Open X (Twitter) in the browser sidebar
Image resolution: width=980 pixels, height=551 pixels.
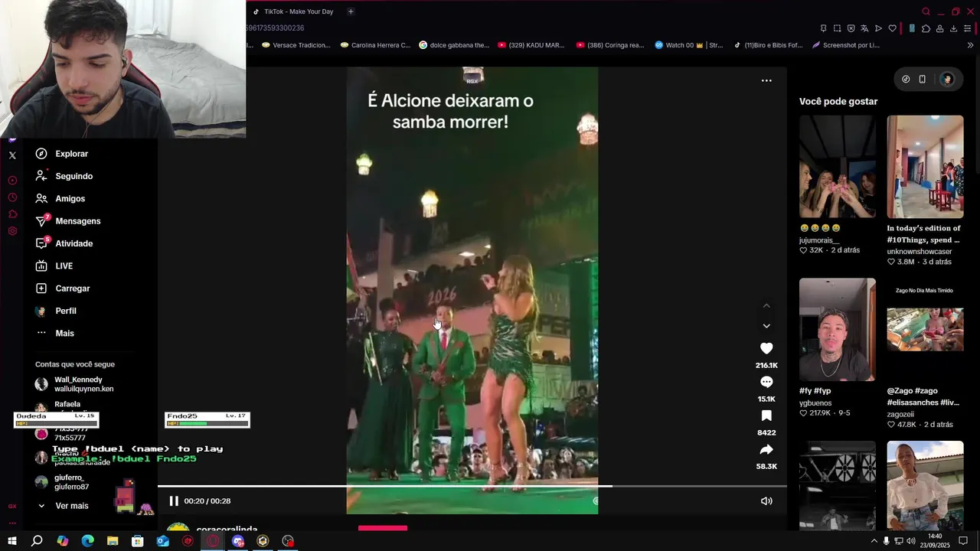coord(12,155)
